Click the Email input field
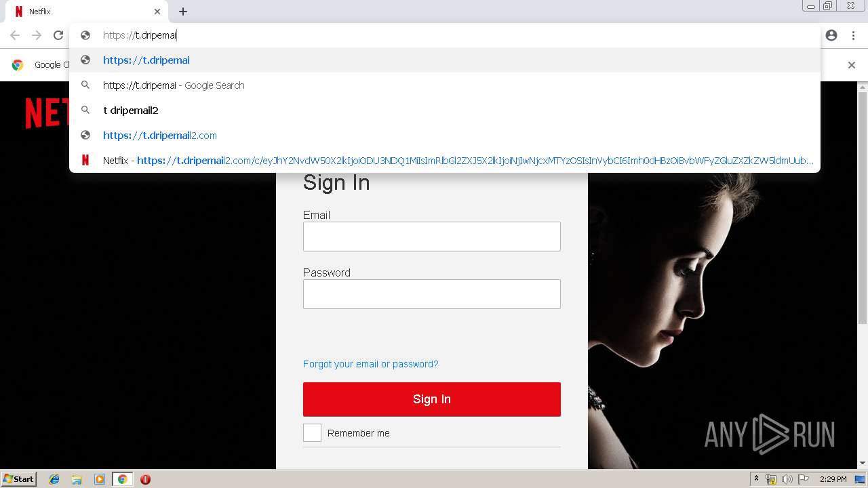The height and width of the screenshot is (488, 868). 432,237
